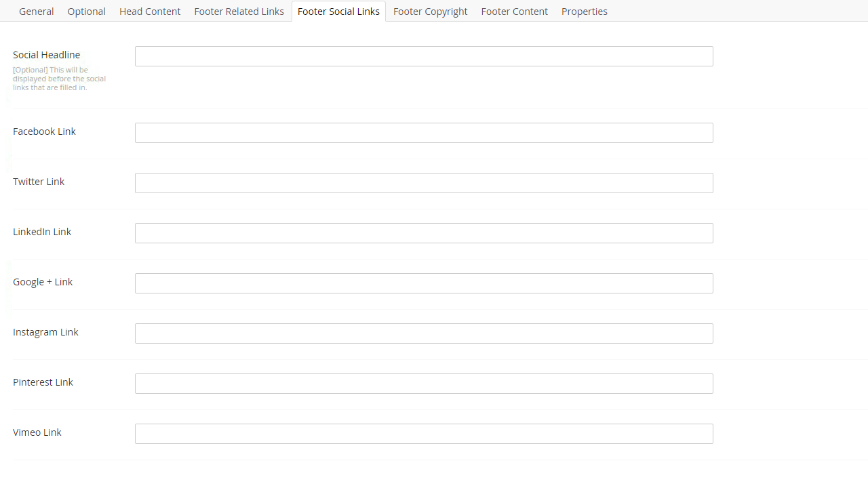This screenshot has height=488, width=868.
Task: Click the Twitter Link label
Action: (x=39, y=182)
